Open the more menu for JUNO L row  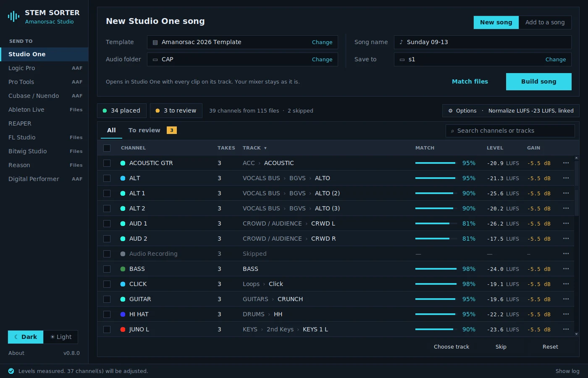point(566,329)
